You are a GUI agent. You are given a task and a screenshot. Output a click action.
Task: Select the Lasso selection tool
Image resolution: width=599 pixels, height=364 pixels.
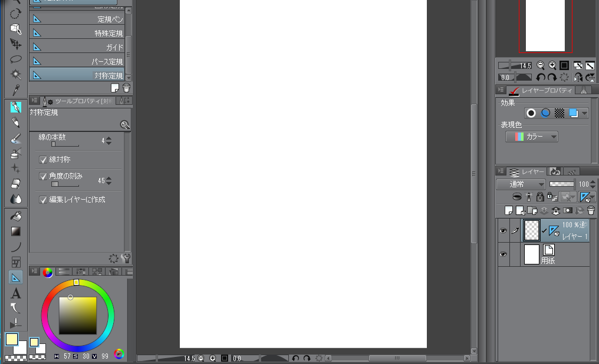point(15,59)
